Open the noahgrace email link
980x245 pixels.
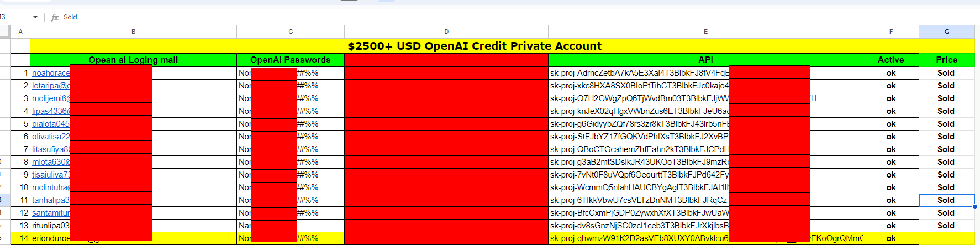pos(51,73)
